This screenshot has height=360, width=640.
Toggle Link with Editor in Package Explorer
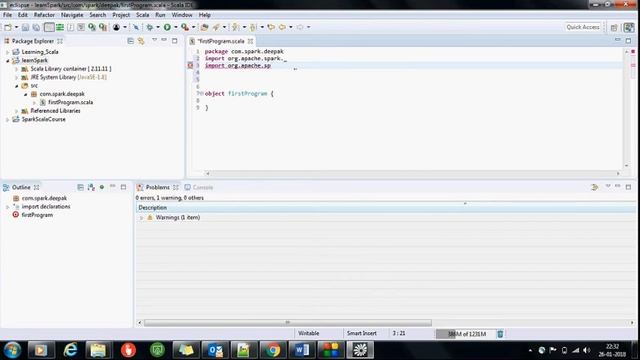[x=141, y=41]
